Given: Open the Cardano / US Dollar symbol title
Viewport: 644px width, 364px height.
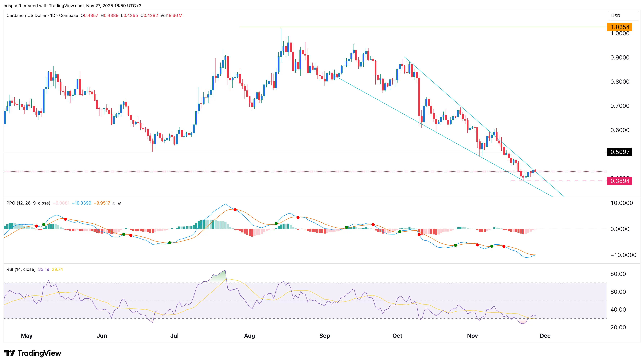Looking at the screenshot, I should (x=26, y=15).
